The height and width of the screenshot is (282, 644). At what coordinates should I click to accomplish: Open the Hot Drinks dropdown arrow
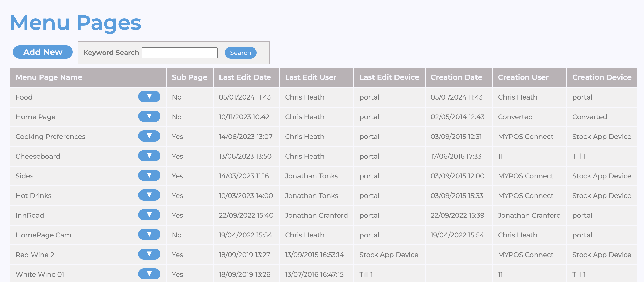click(149, 195)
